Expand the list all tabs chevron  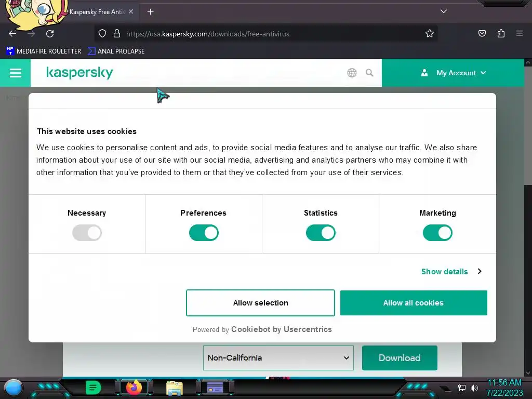[x=444, y=11]
